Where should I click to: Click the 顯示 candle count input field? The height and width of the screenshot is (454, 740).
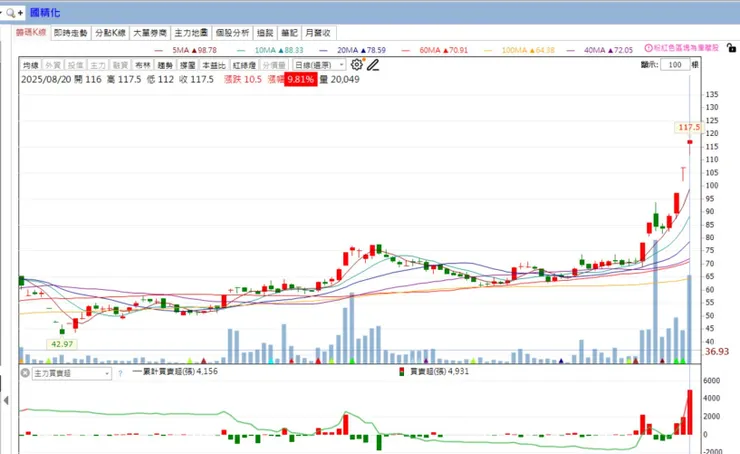[x=675, y=65]
